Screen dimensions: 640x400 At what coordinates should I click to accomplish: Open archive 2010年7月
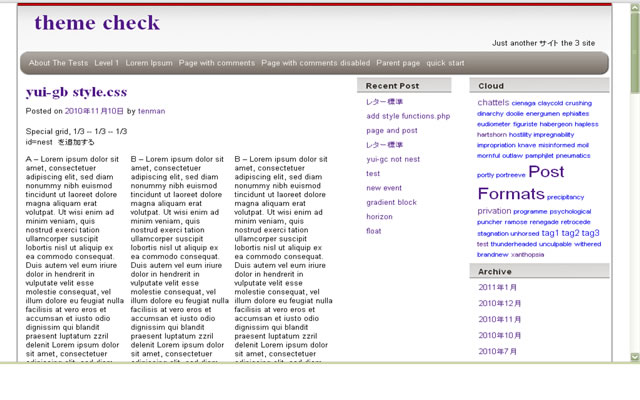(x=498, y=351)
